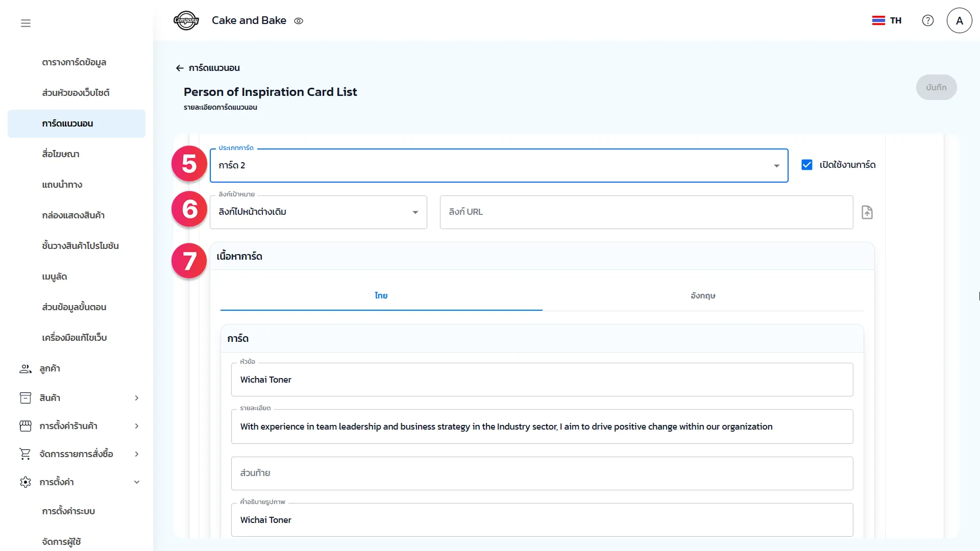
Task: Collapse the การตั้งค่า sidebar section
Action: pos(136,482)
